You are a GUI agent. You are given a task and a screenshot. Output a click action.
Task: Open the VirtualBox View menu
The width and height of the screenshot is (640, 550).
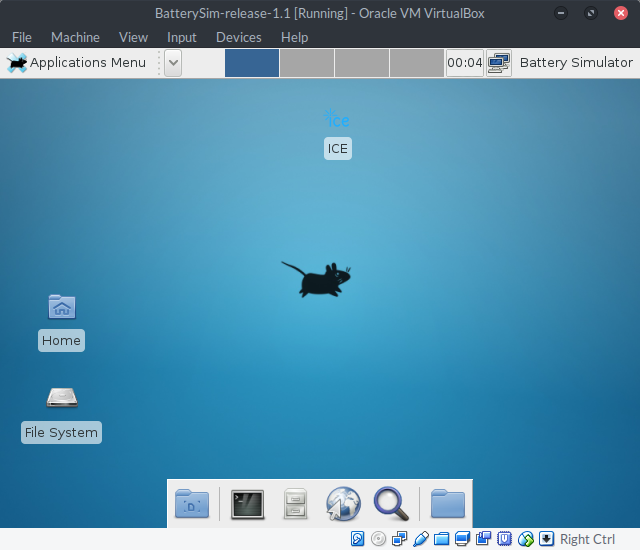[133, 38]
